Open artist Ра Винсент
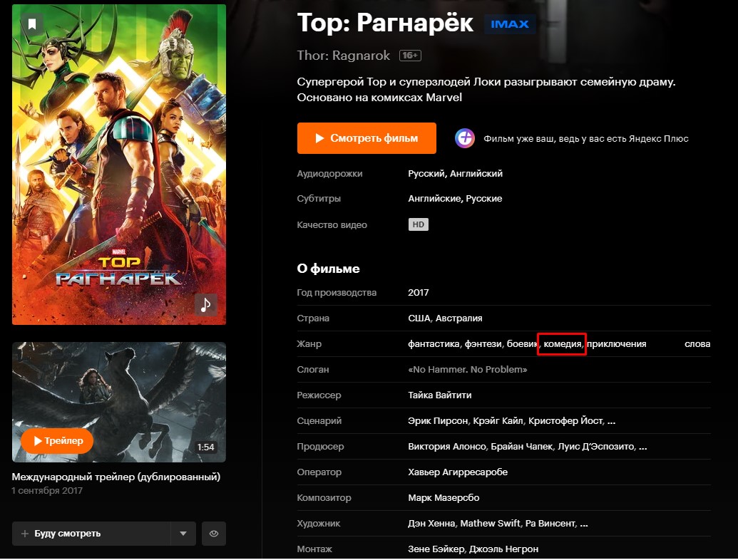 550,524
